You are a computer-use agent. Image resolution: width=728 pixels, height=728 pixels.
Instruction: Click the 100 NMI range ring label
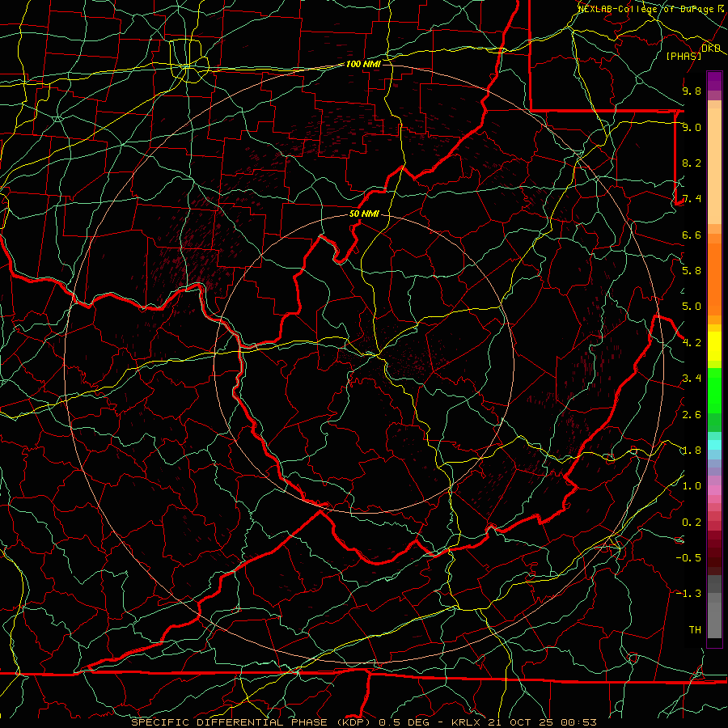363,64
